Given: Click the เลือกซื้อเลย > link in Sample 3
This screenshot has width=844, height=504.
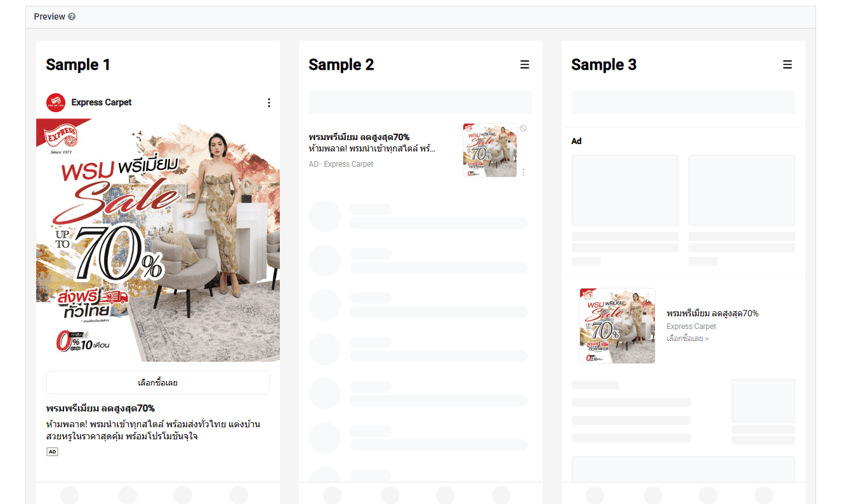Looking at the screenshot, I should [688, 339].
